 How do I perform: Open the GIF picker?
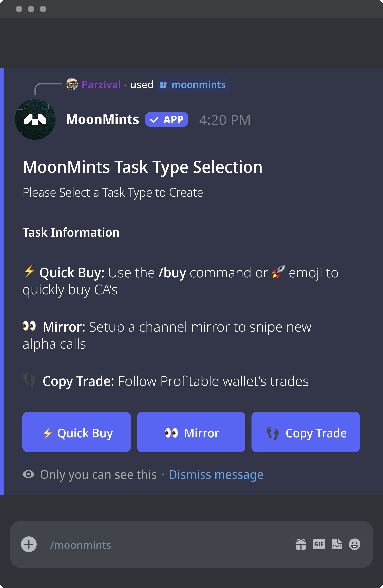(319, 544)
